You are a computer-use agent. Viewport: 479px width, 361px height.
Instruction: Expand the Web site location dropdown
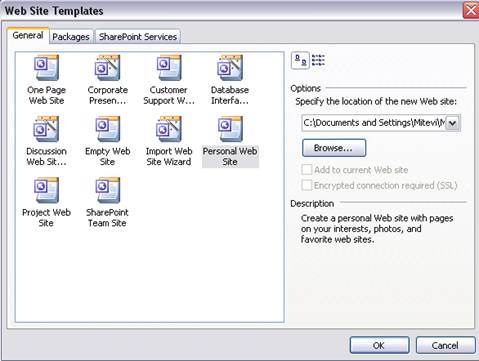tap(453, 123)
